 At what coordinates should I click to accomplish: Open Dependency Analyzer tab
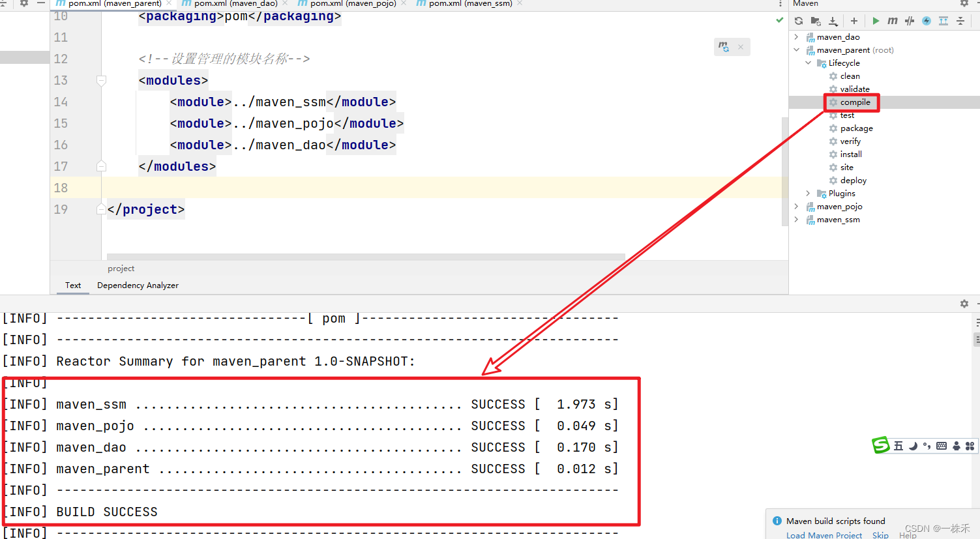(x=138, y=285)
